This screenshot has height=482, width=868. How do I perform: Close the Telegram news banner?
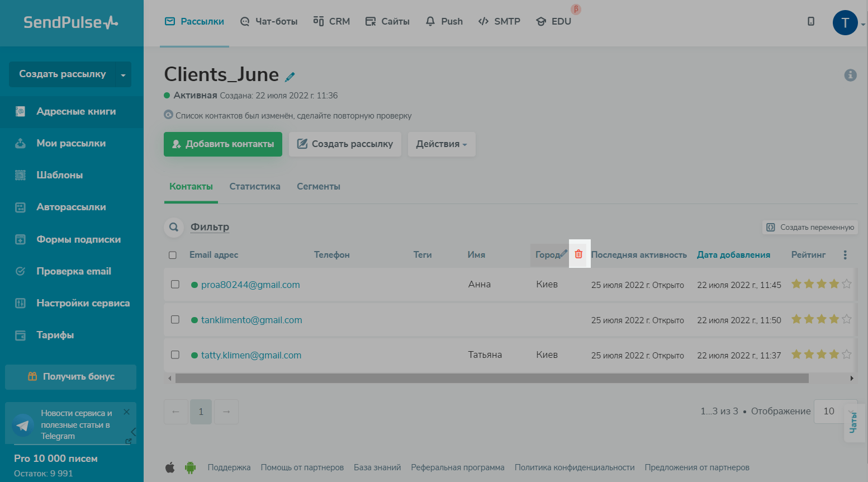127,412
